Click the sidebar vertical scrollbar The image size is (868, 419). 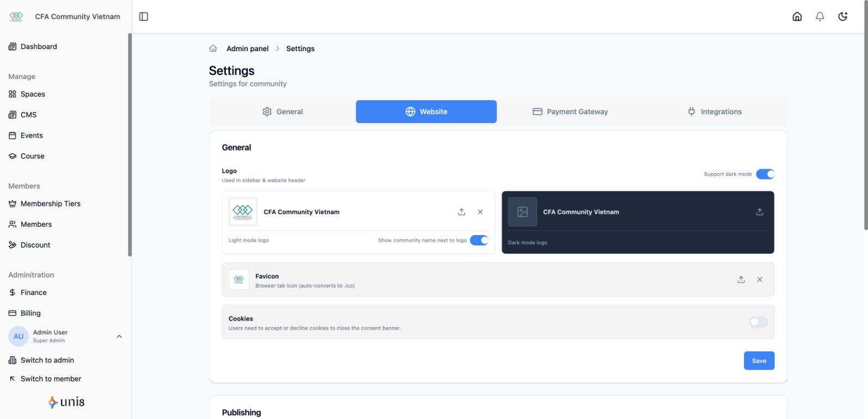[x=129, y=145]
